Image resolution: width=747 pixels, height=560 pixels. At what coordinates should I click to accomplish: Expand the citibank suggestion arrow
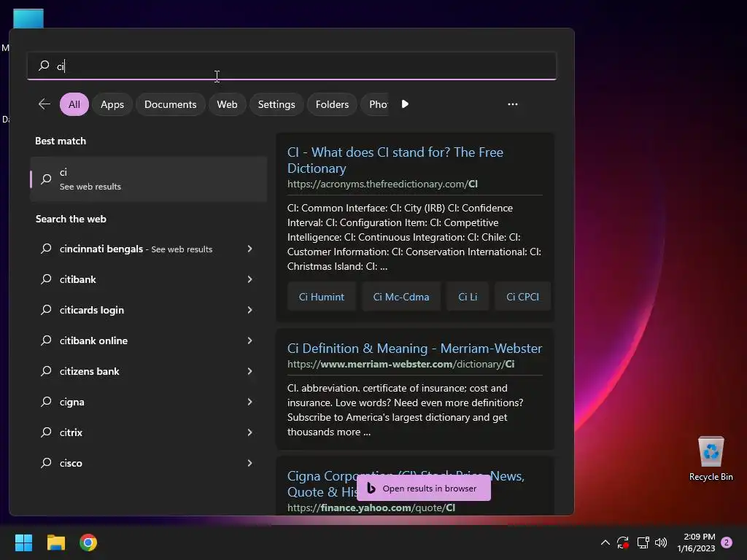[x=249, y=279]
